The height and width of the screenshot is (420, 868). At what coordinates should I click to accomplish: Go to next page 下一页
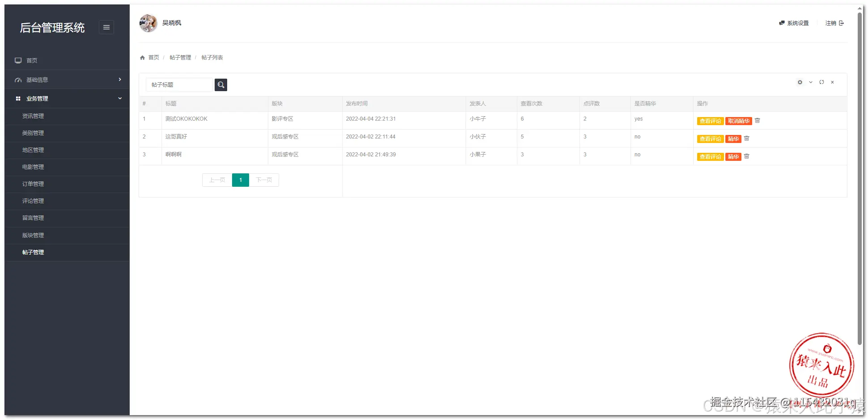pyautogui.click(x=264, y=180)
